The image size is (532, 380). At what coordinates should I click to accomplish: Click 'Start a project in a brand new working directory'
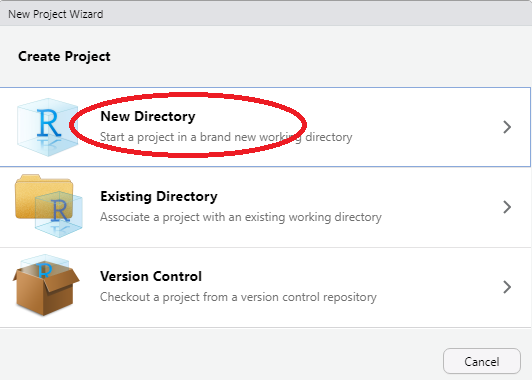tap(226, 137)
